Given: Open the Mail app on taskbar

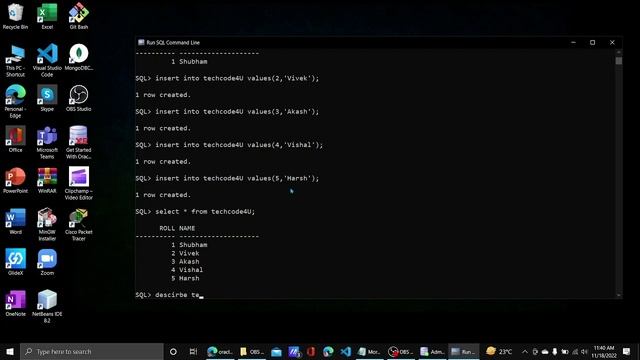Looking at the screenshot, I should pos(276,351).
